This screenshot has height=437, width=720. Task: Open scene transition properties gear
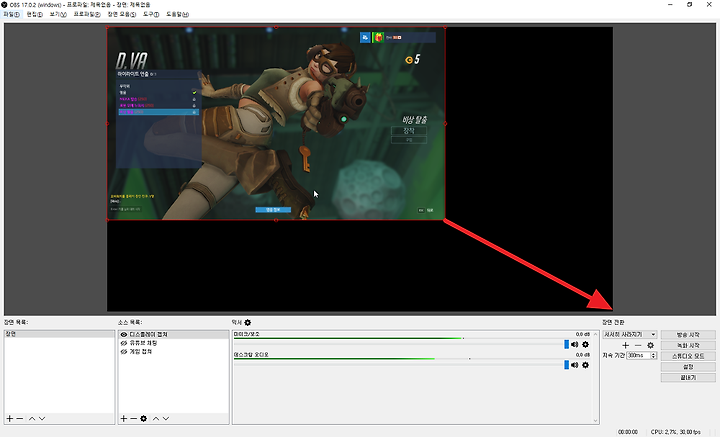[x=650, y=345]
